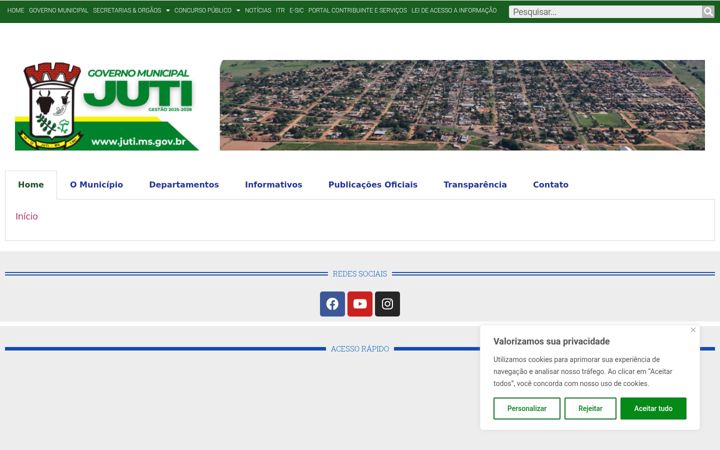Open SECRETARIAS & ÓRGÃOS menu item
Screen dimensions: 720x450
click(127, 10)
